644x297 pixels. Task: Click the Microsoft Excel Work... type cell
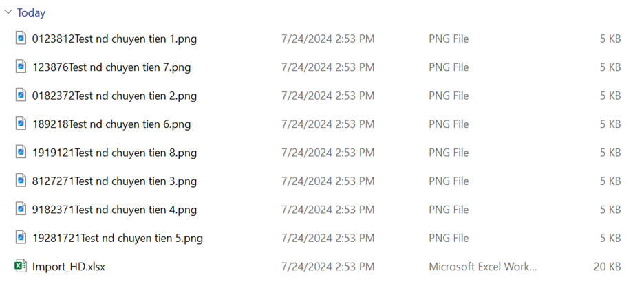pos(482,267)
